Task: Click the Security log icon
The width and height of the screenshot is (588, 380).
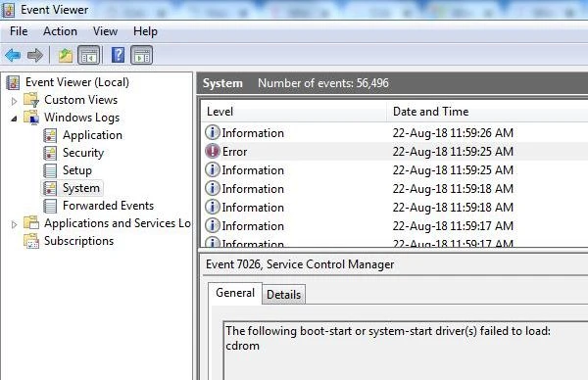Action: coord(50,153)
